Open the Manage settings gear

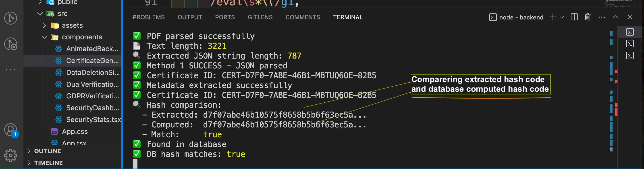[10, 156]
